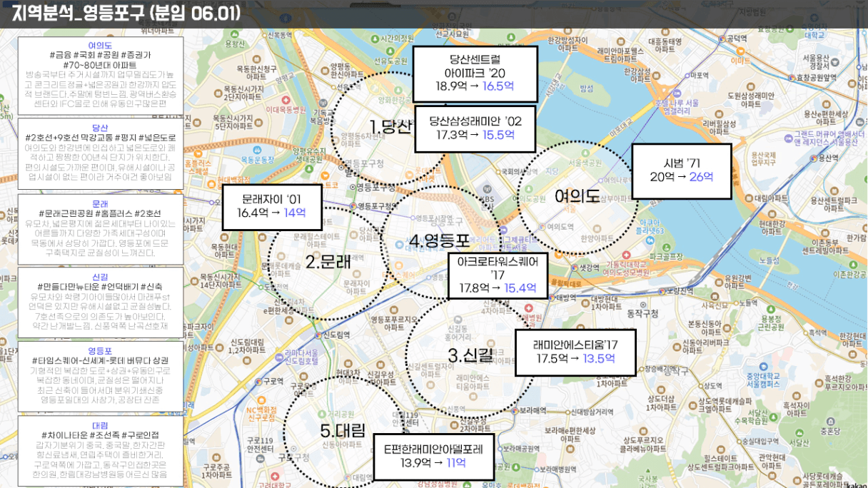The height and width of the screenshot is (488, 868).
Task: Select the 문래 heading in the description panel
Action: coord(100,203)
